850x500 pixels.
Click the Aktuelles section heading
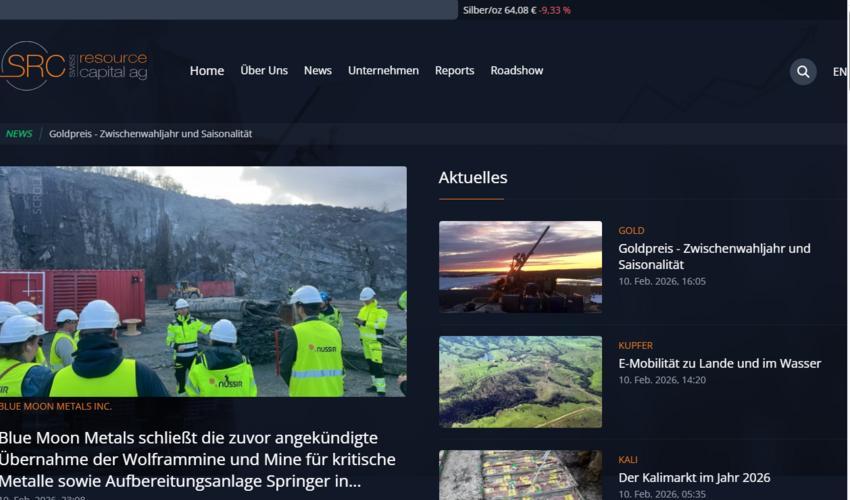point(473,177)
